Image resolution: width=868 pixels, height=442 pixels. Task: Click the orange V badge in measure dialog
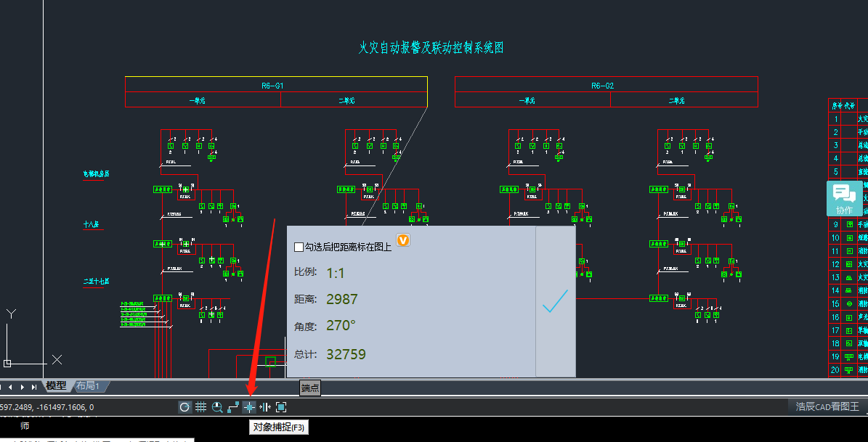pos(404,240)
